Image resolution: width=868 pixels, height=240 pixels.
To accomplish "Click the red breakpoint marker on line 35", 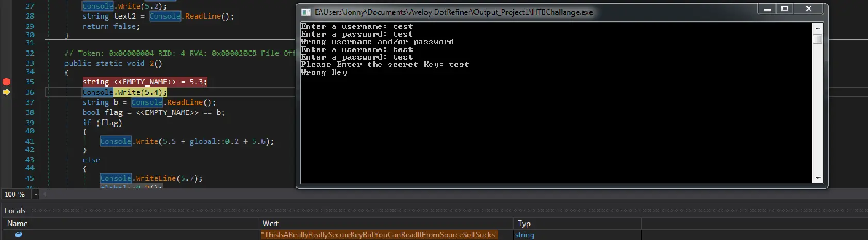I will click(6, 82).
